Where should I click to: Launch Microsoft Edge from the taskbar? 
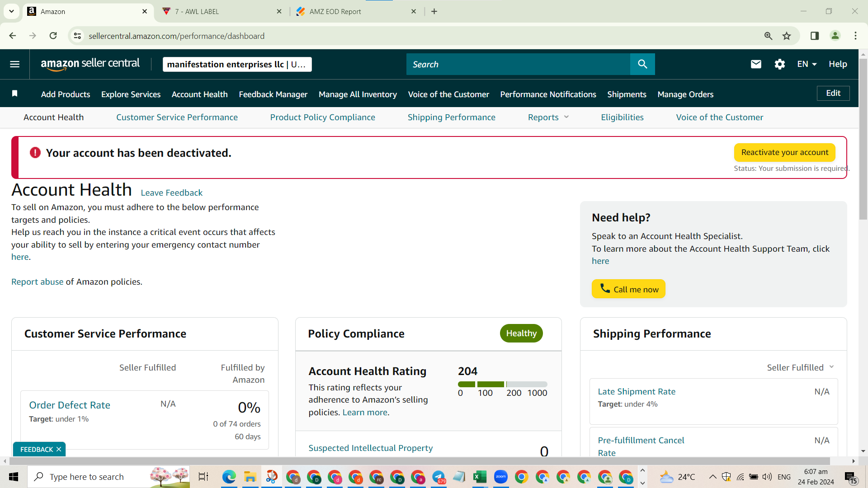[x=229, y=477]
